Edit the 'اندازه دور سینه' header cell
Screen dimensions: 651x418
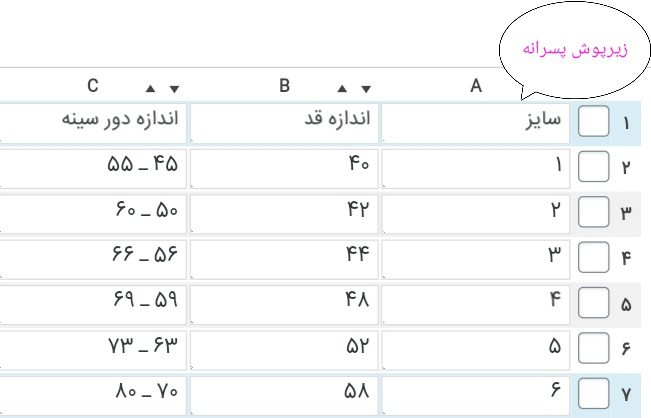click(92, 124)
